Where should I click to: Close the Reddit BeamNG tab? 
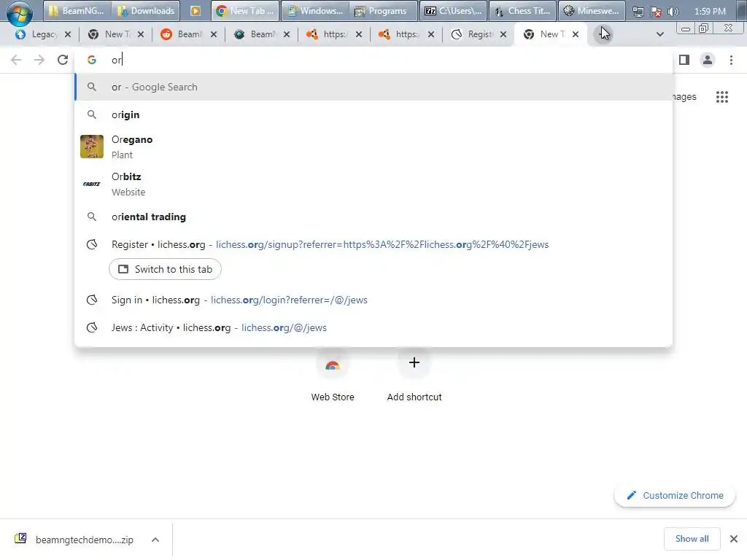[214, 34]
